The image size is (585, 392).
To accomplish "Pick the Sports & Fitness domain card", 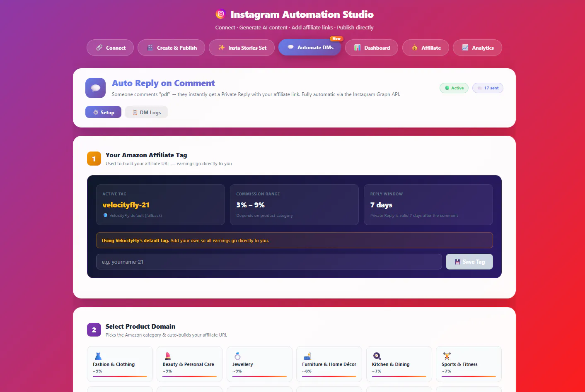I will [469, 364].
